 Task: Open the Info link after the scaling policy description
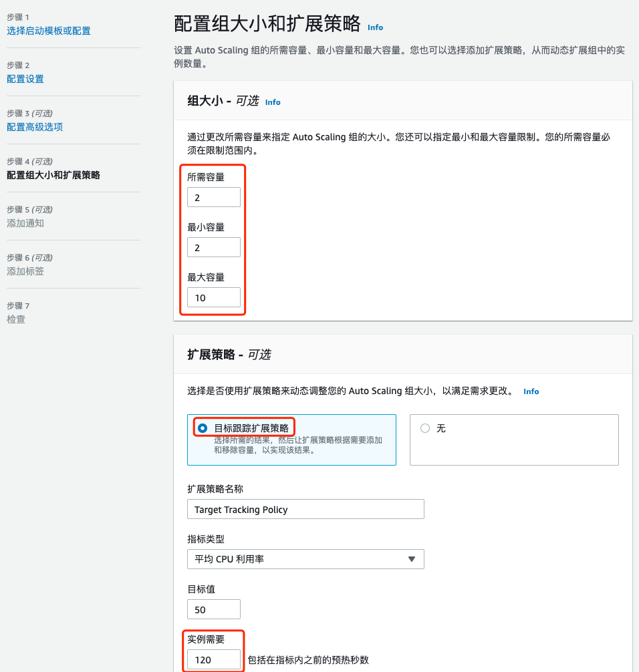531,391
